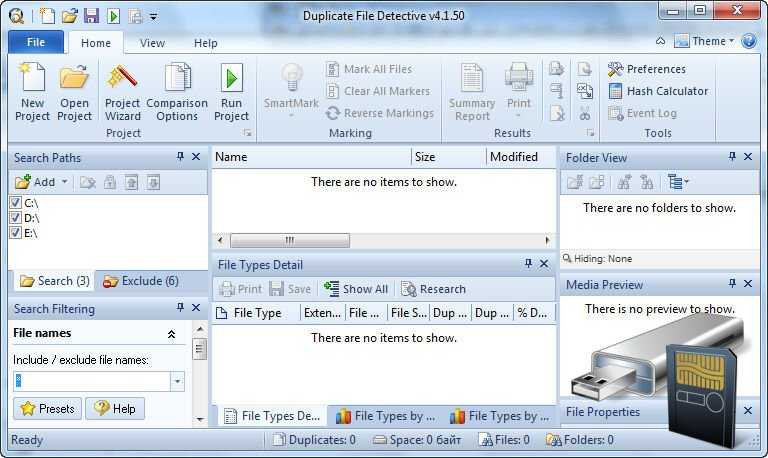Click the Help button in Search Filtering
Image resolution: width=768 pixels, height=458 pixels.
point(115,409)
